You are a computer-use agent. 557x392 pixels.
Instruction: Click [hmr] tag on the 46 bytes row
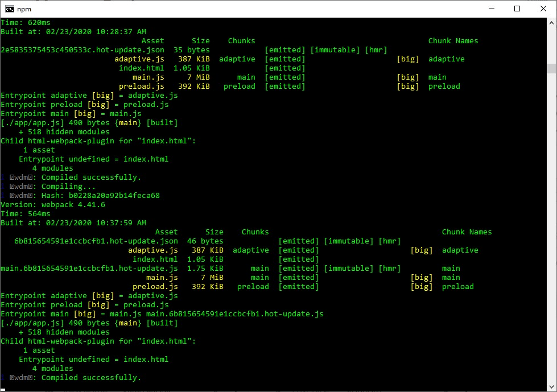[390, 241]
